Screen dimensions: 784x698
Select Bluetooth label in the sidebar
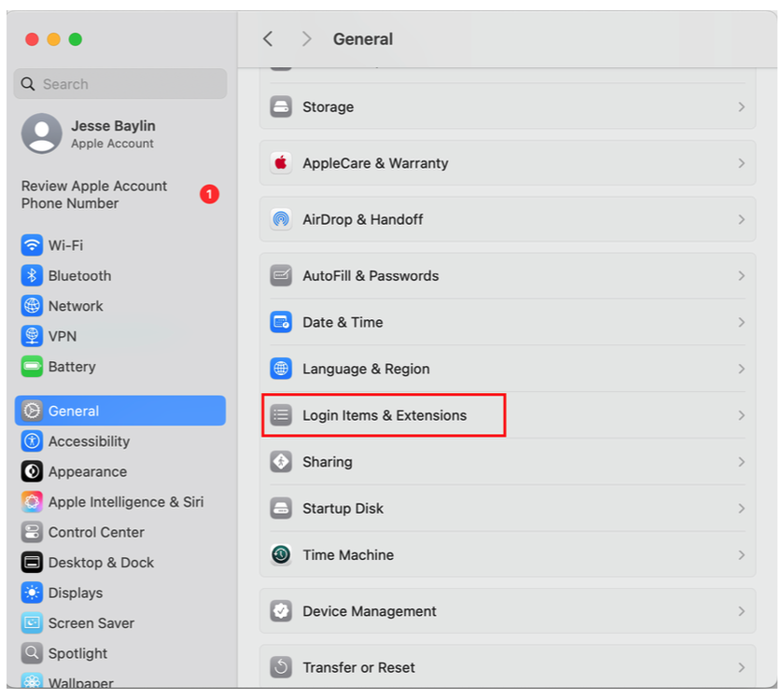point(79,275)
